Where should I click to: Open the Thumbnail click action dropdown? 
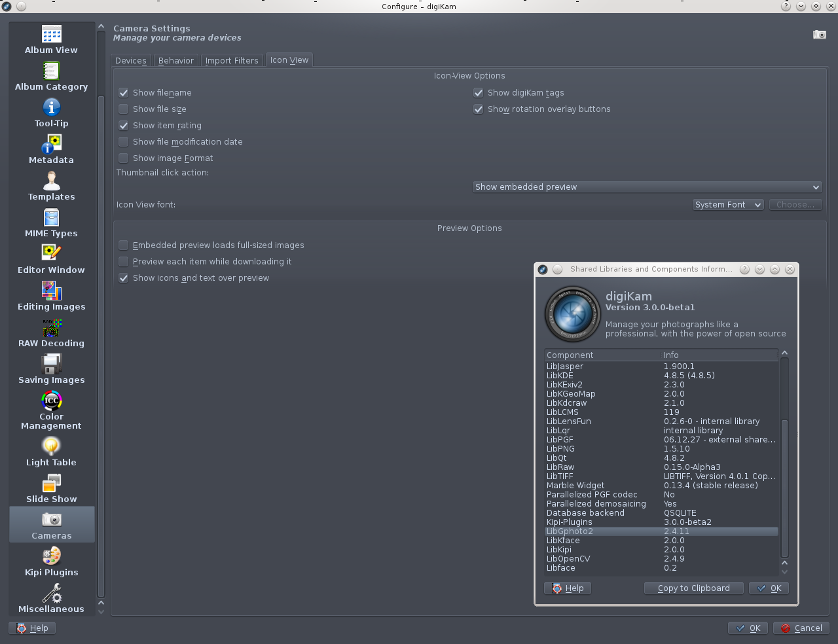pos(646,187)
